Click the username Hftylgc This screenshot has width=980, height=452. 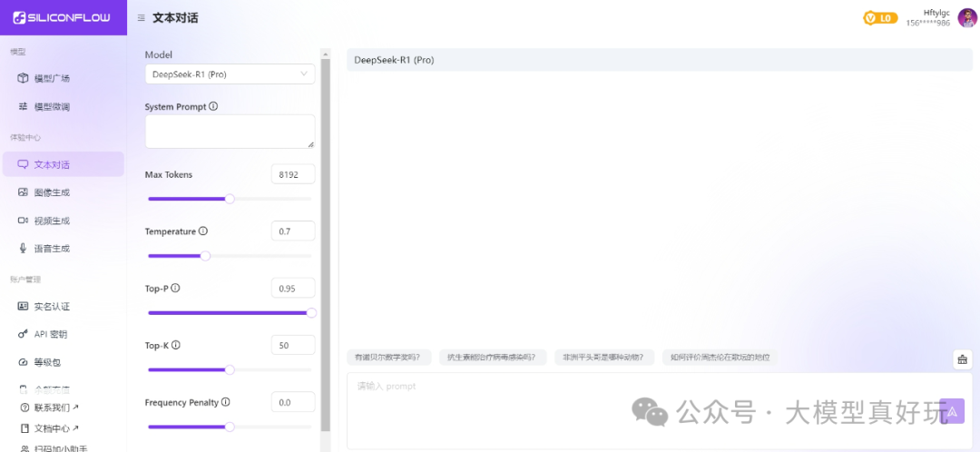(936, 13)
